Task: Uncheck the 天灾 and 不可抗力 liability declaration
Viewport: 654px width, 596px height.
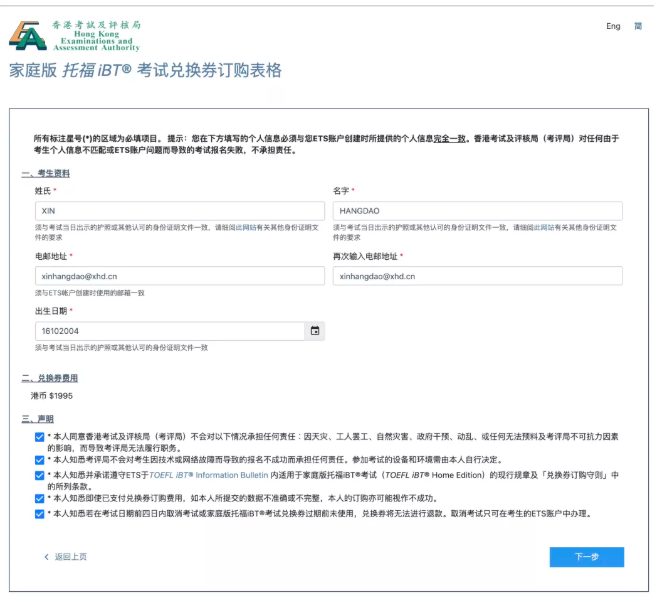Action: pos(39,437)
